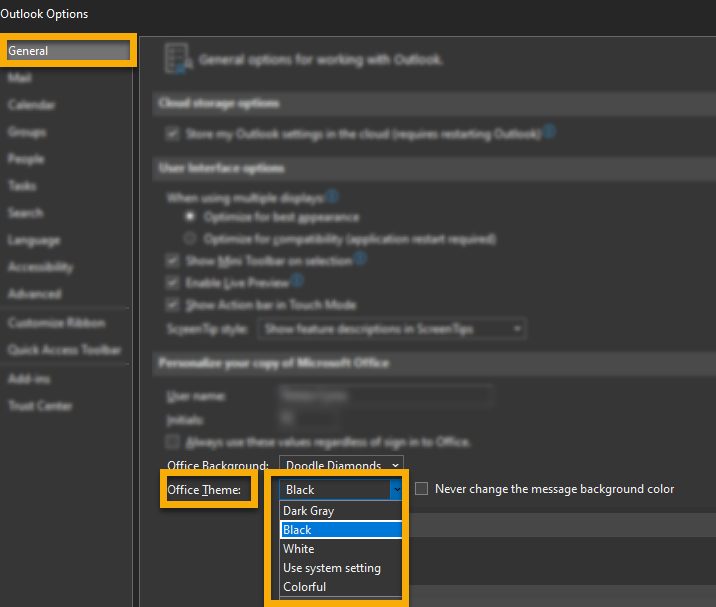Choose Black in the theme dropdown list
The width and height of the screenshot is (716, 607).
(341, 530)
